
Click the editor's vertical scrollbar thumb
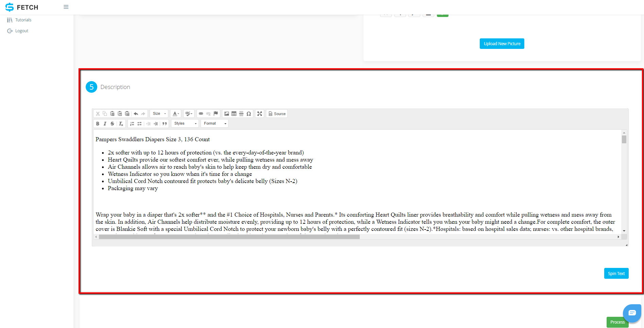pos(624,140)
